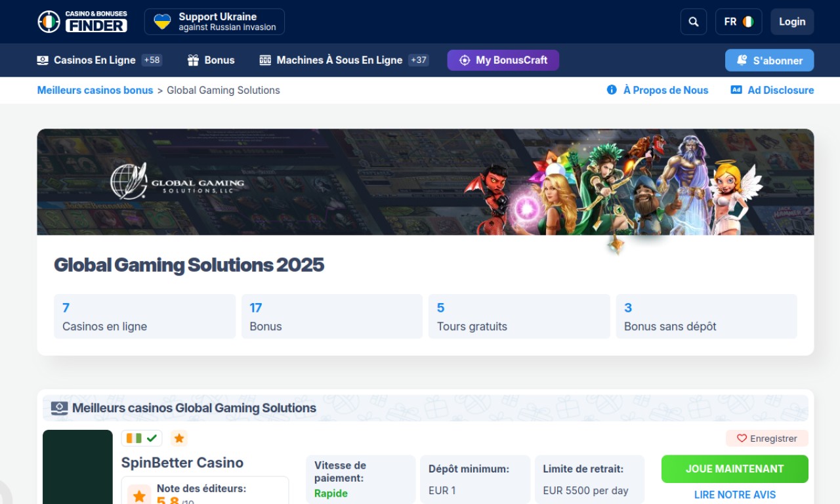Click the Global Gaming Solutions 2025 heading
Image resolution: width=840 pixels, height=504 pixels.
(189, 265)
